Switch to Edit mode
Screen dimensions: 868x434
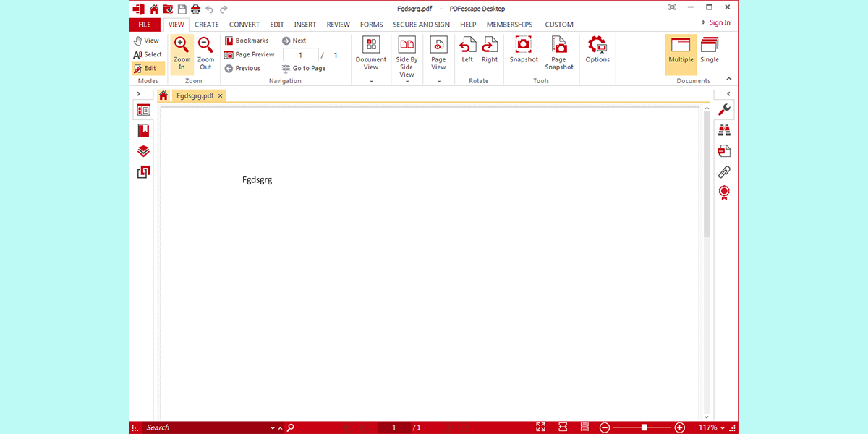(145, 68)
